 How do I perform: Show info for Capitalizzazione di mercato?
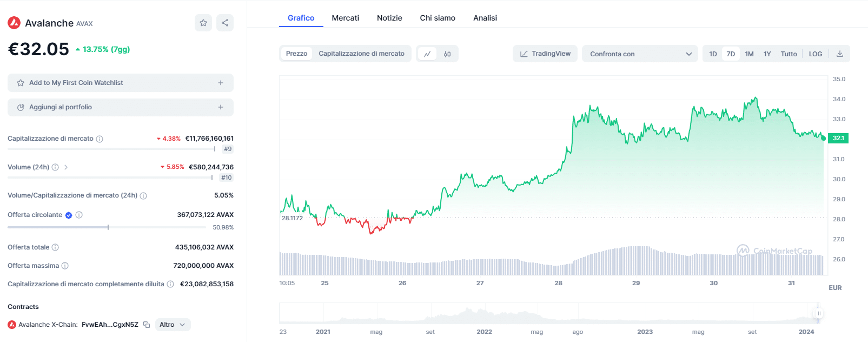coord(100,139)
